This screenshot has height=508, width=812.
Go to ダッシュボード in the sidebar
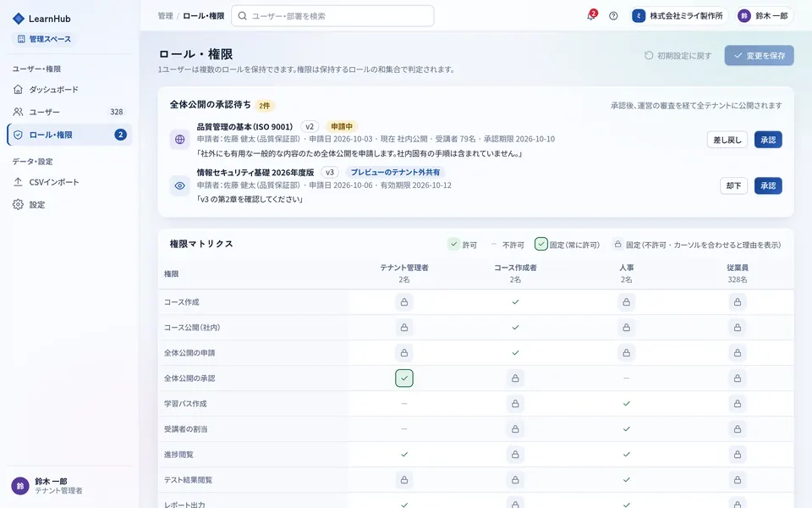click(69, 90)
